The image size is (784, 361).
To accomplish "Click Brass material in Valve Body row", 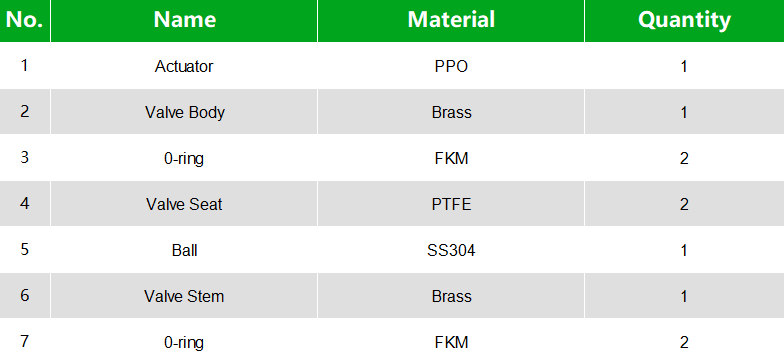I will [x=451, y=112].
